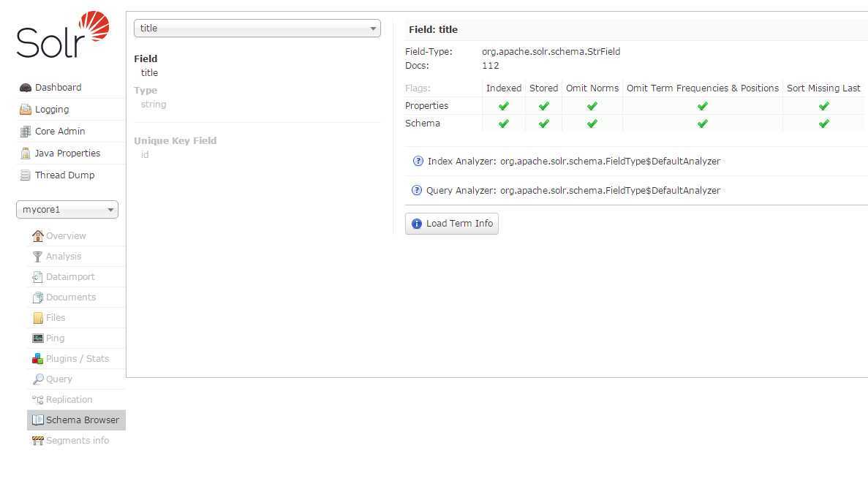The width and height of the screenshot is (868, 489).
Task: Open the Ping link
Action: coord(56,338)
